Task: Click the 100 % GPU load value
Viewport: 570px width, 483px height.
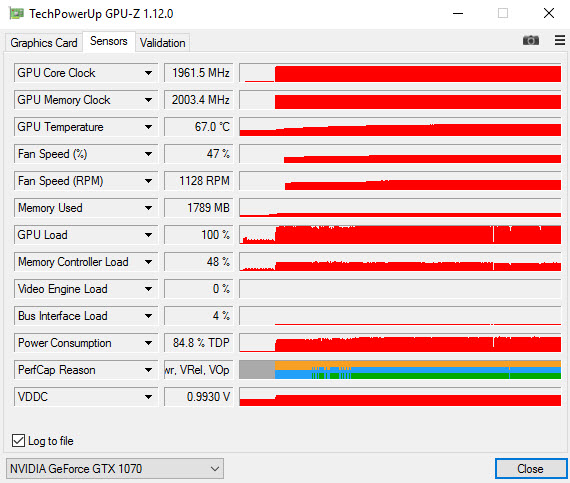Action: pyautogui.click(x=198, y=235)
